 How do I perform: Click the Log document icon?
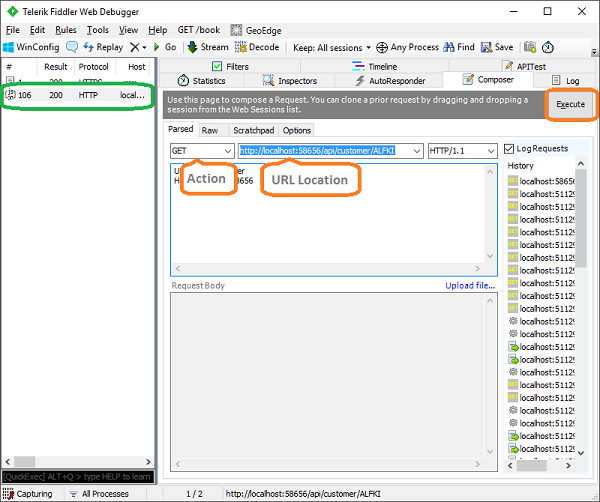pos(556,80)
